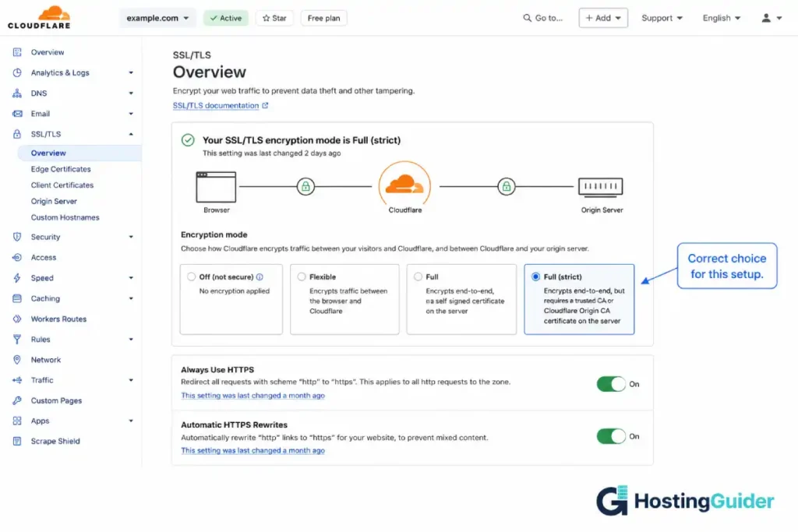Click the Go to search magnifier icon
This screenshot has width=798, height=532.
[x=528, y=18]
